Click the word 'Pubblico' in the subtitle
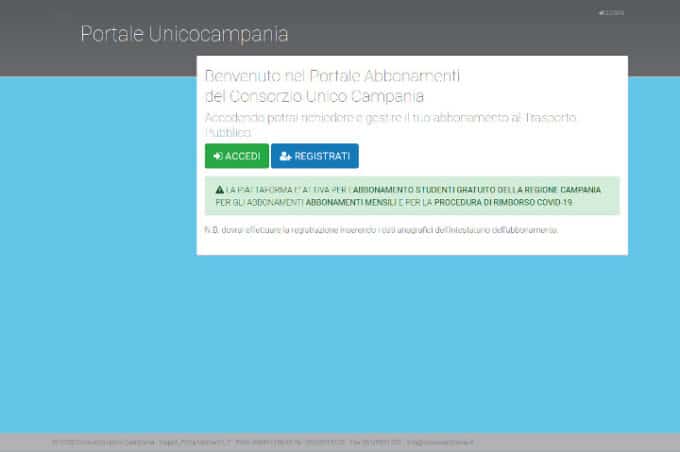The height and width of the screenshot is (452, 680). 228,132
